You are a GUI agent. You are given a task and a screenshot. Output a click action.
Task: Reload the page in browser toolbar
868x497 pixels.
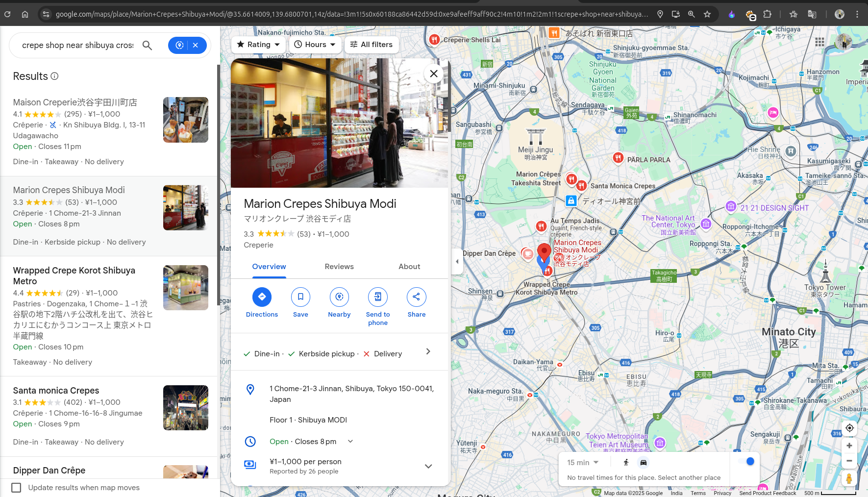click(x=7, y=14)
